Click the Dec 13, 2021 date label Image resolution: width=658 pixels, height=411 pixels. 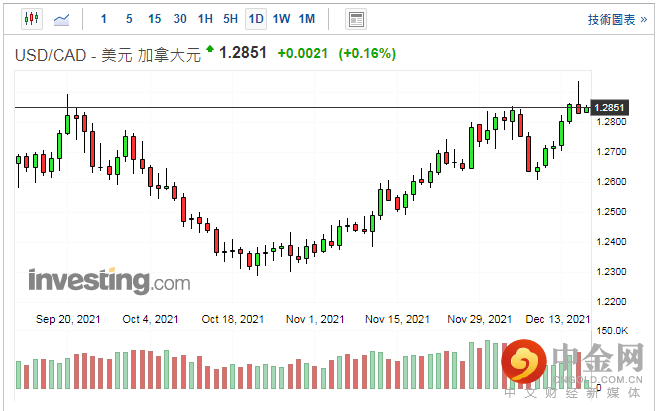(x=558, y=319)
